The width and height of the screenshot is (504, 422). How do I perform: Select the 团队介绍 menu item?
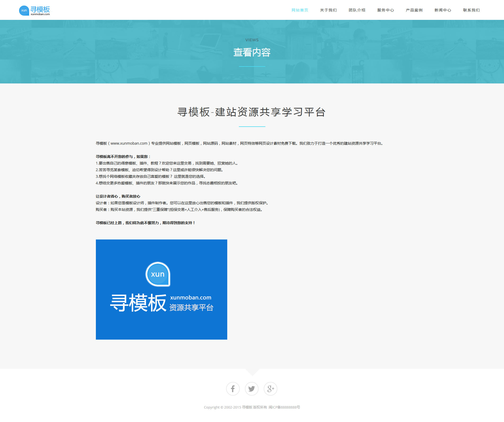[357, 10]
